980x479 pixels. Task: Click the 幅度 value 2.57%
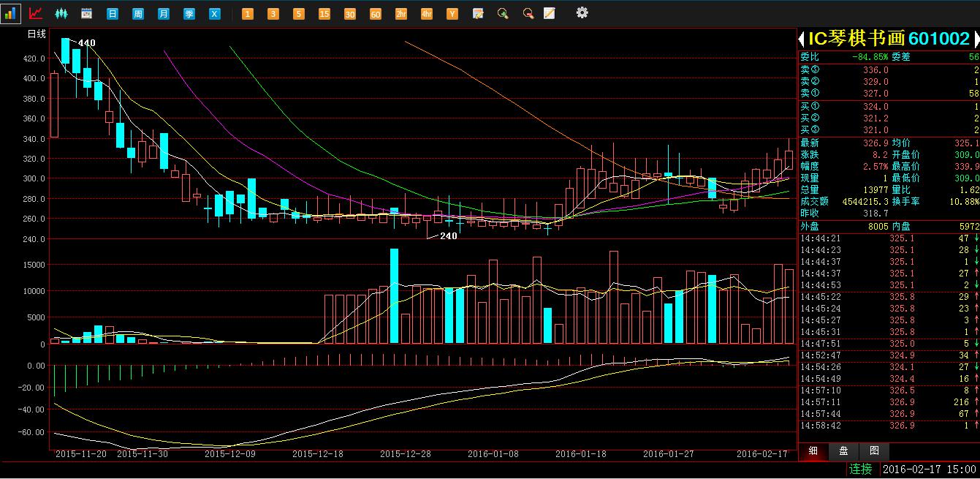pyautogui.click(x=875, y=167)
